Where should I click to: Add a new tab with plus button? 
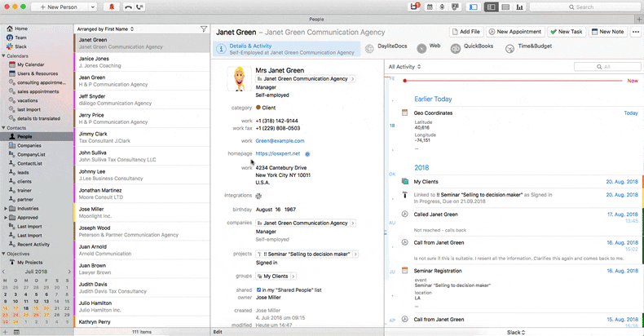coord(639,20)
